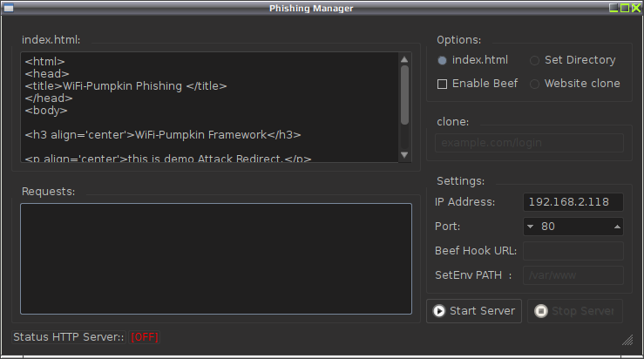This screenshot has width=644, height=359.
Task: Minimize the Phishing Manager window
Action: point(613,8)
